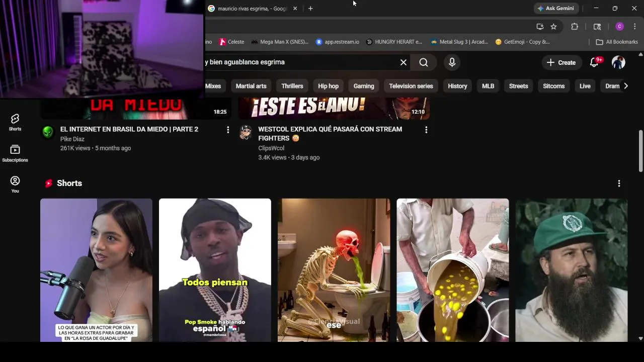Open the browser extensions puzzle icon
This screenshot has width=644, height=362.
tap(575, 27)
